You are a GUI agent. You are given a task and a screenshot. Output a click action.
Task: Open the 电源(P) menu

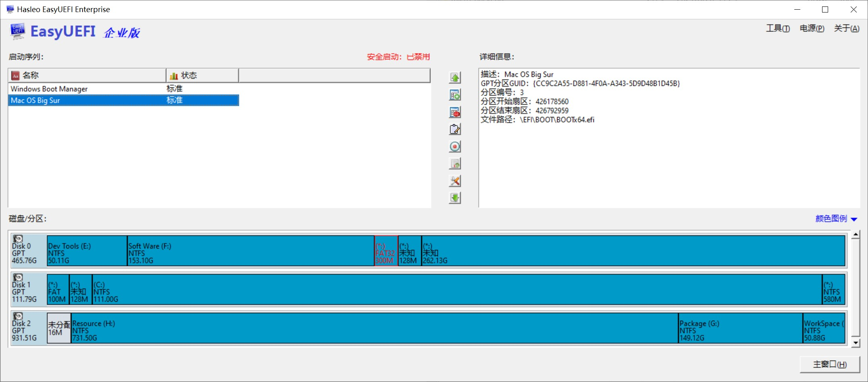(812, 28)
